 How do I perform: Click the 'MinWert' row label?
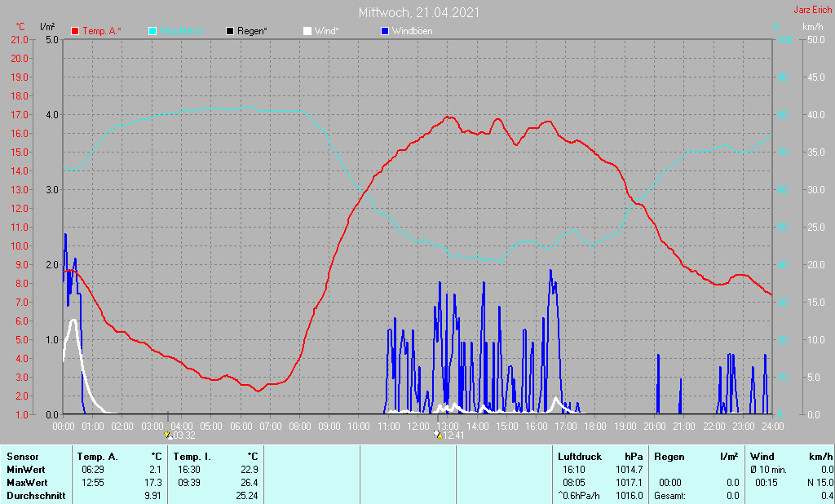click(25, 470)
